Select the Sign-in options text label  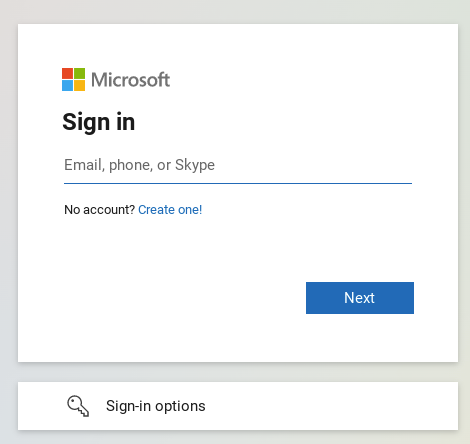[156, 406]
